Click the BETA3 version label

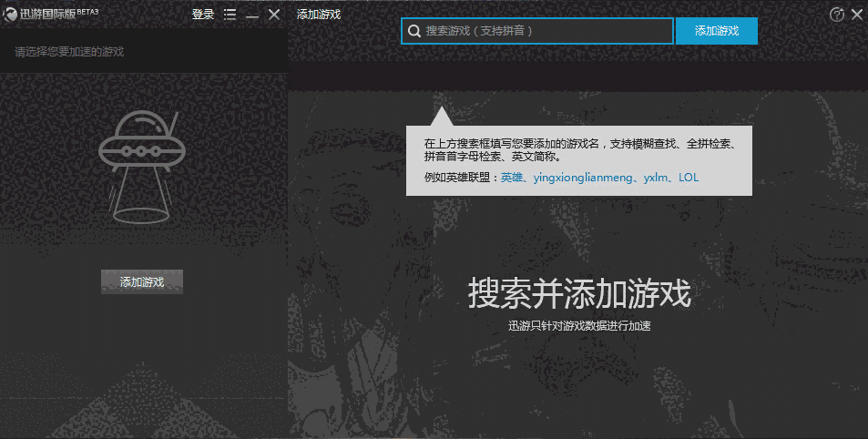click(x=88, y=12)
